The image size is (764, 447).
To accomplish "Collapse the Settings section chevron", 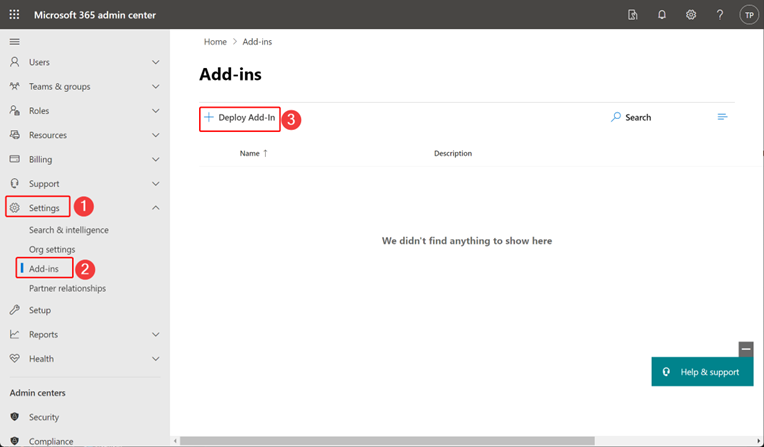I will 155,208.
